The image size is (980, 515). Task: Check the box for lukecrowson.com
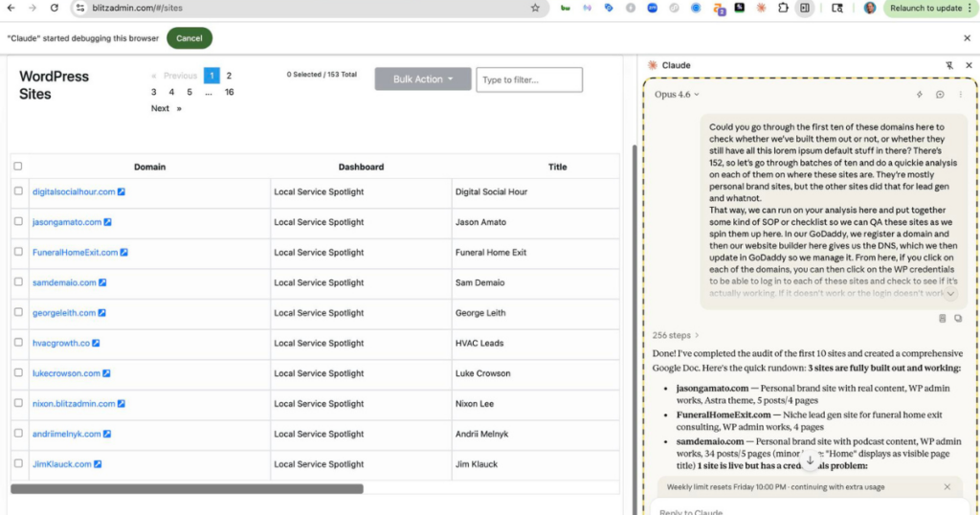pyautogui.click(x=18, y=372)
